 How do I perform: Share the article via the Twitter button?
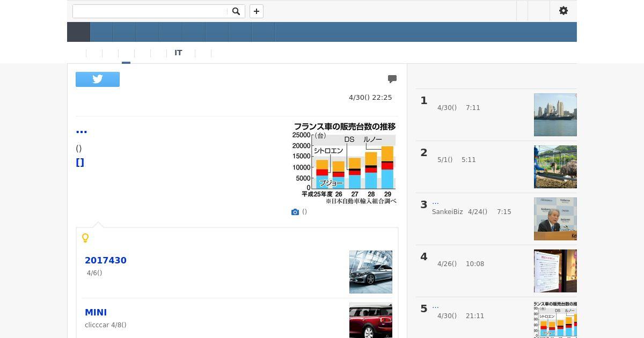[98, 79]
